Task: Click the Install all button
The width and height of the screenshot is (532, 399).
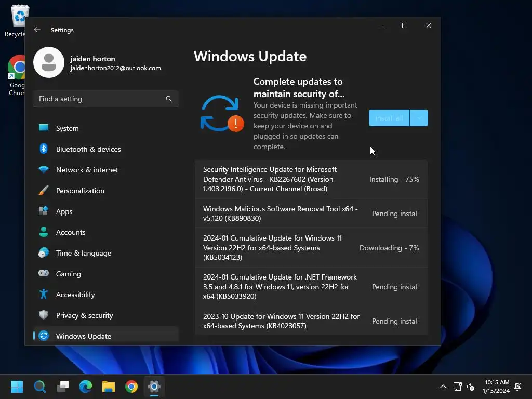Action: click(389, 118)
